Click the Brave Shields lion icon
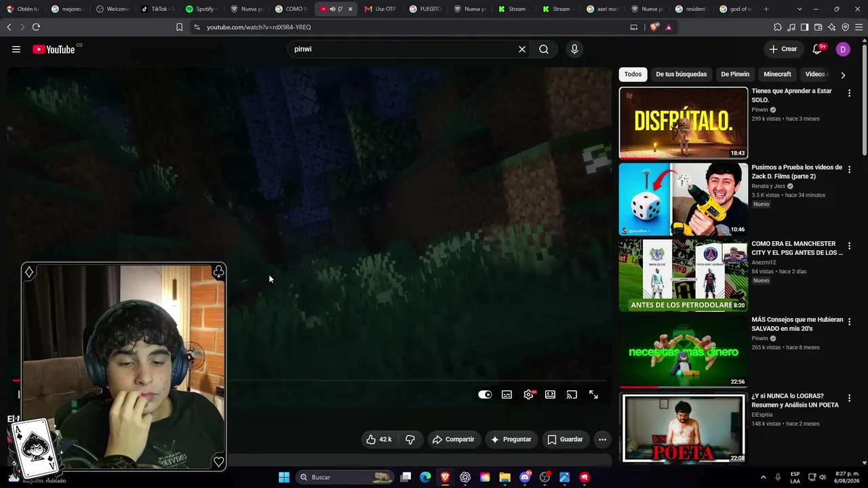 click(x=654, y=27)
